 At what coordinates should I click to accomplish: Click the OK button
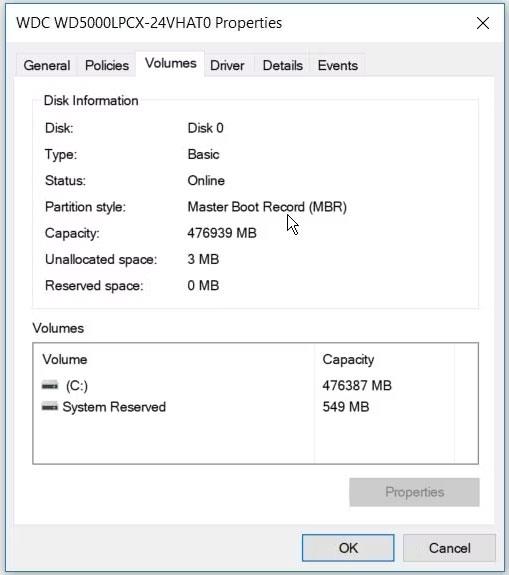click(x=348, y=548)
